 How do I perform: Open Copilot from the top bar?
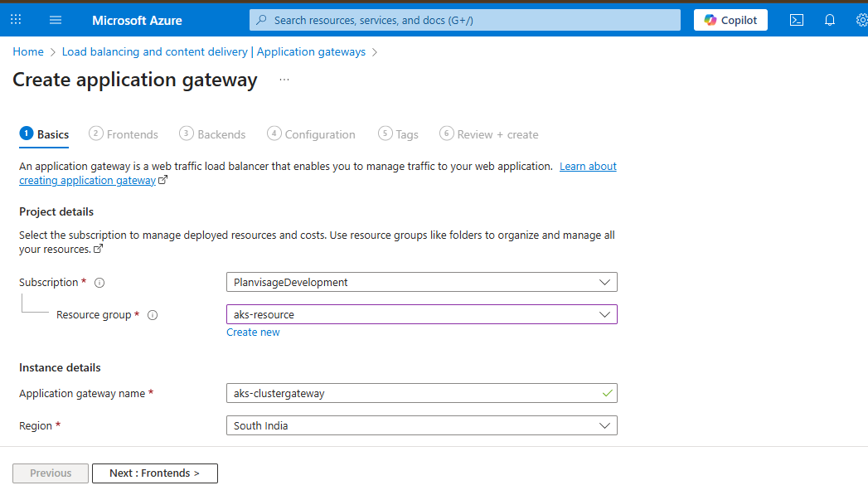pyautogui.click(x=730, y=19)
